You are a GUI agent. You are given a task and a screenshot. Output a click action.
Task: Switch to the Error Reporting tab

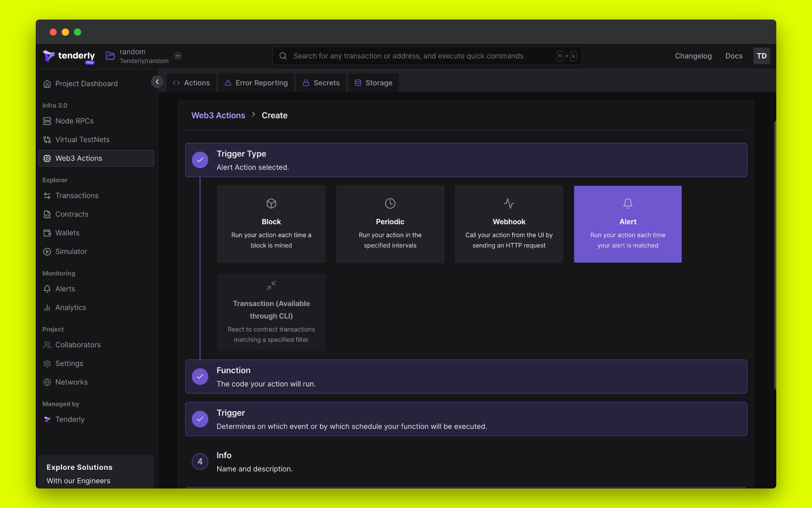pos(256,83)
